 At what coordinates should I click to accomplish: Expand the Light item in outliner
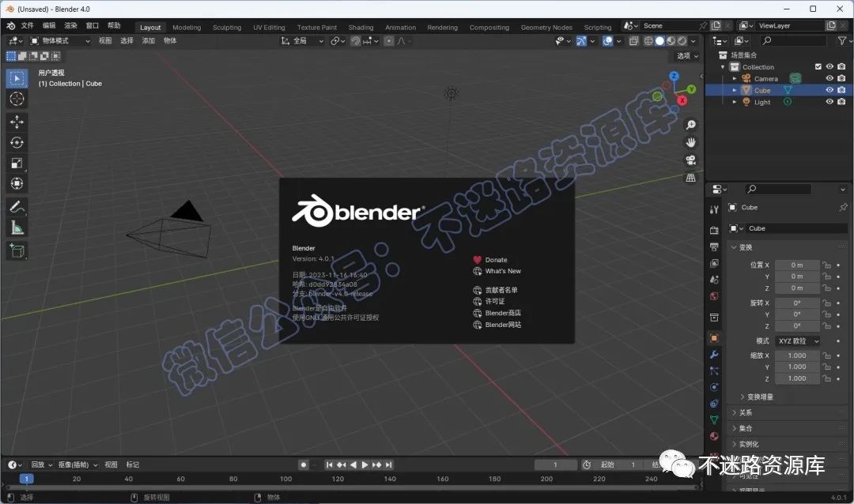734,102
